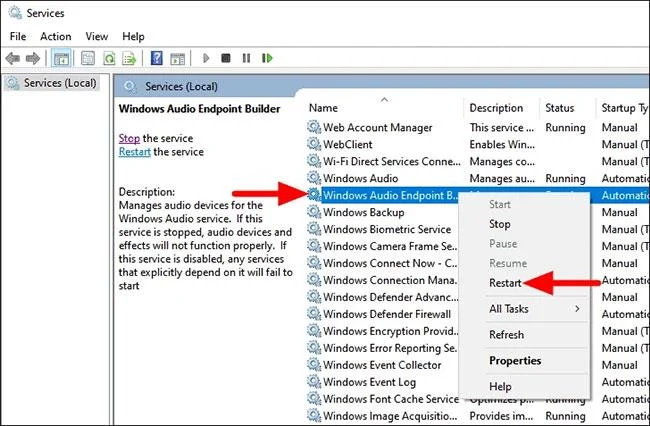Expand the All Tasks submenu arrow
650x426 pixels.
577,308
